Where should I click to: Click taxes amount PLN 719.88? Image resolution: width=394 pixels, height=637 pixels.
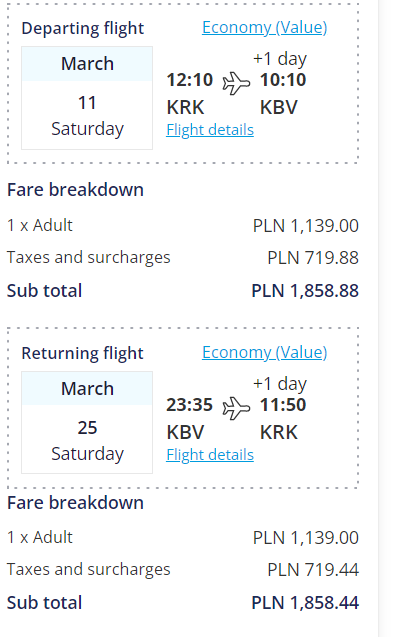pyautogui.click(x=313, y=258)
